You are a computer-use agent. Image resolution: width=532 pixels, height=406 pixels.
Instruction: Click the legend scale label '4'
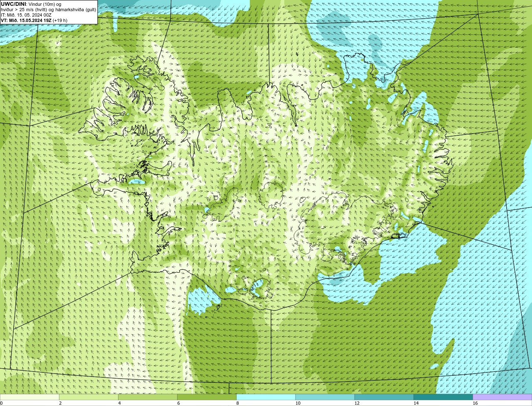coord(119,403)
